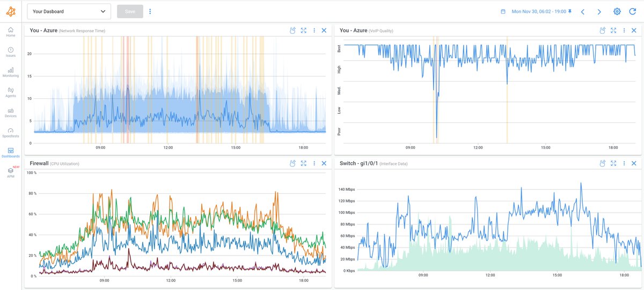644x290 pixels.
Task: Click the '140 Mbps' axis label
Action: click(x=347, y=189)
